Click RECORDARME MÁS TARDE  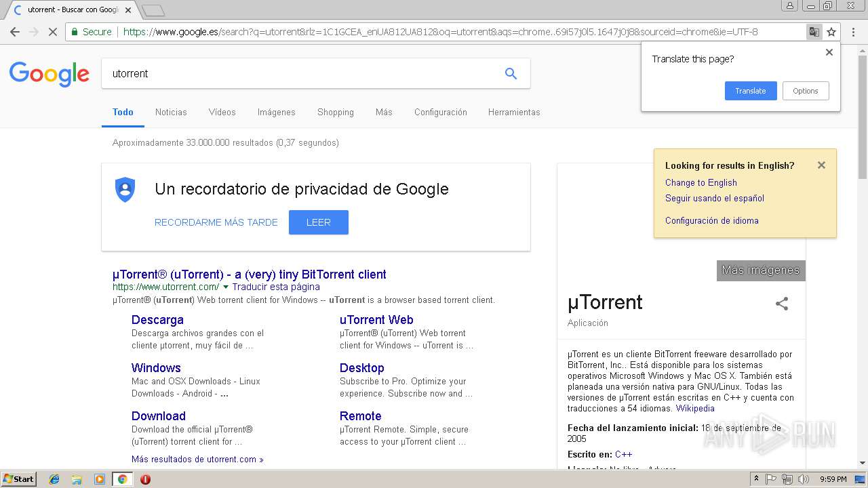pos(216,222)
